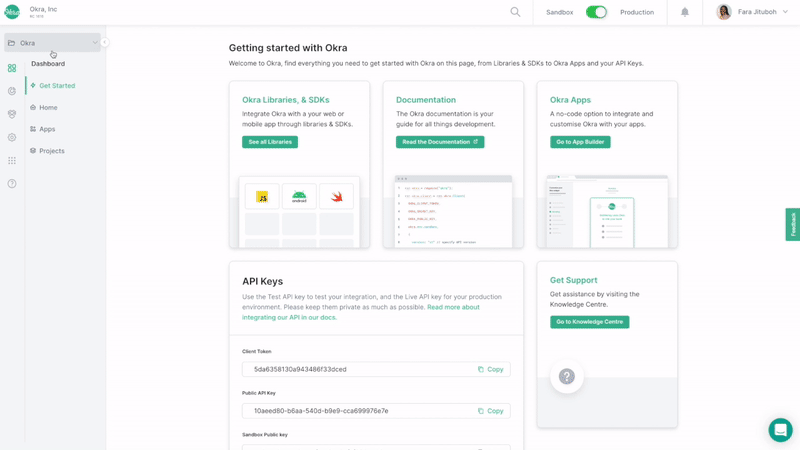The height and width of the screenshot is (450, 800).
Task: Click Go to Knowledge Centre button
Action: tap(589, 322)
